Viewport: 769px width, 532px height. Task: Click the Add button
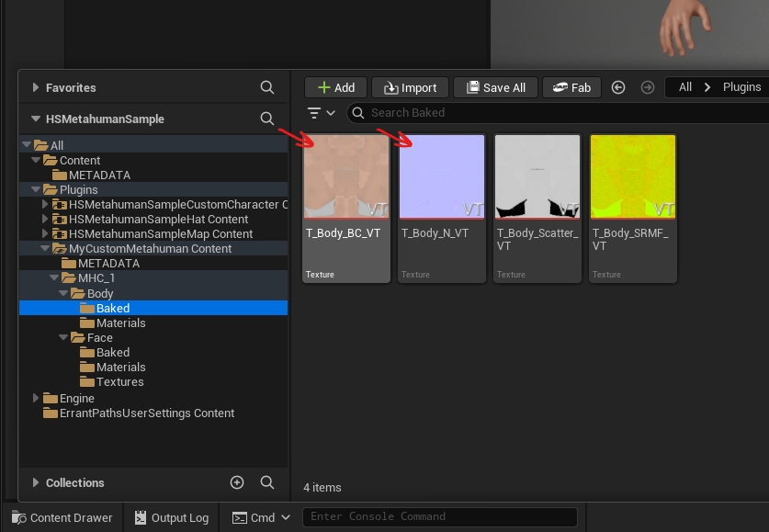[x=336, y=88]
